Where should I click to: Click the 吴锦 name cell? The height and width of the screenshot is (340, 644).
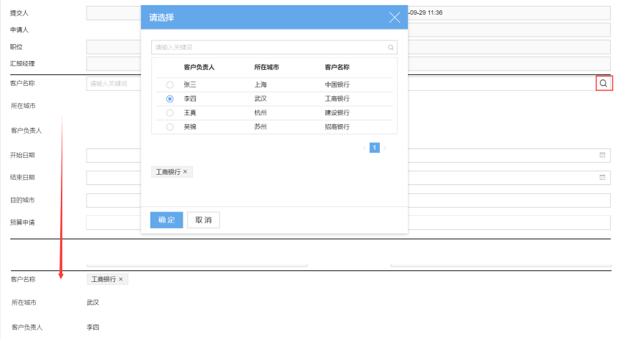(190, 126)
